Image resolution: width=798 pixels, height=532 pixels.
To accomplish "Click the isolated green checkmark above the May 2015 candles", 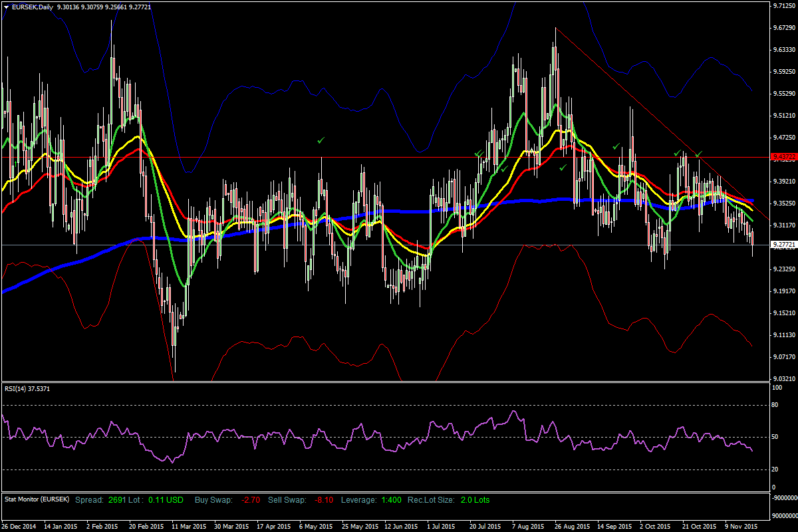I will [x=321, y=140].
